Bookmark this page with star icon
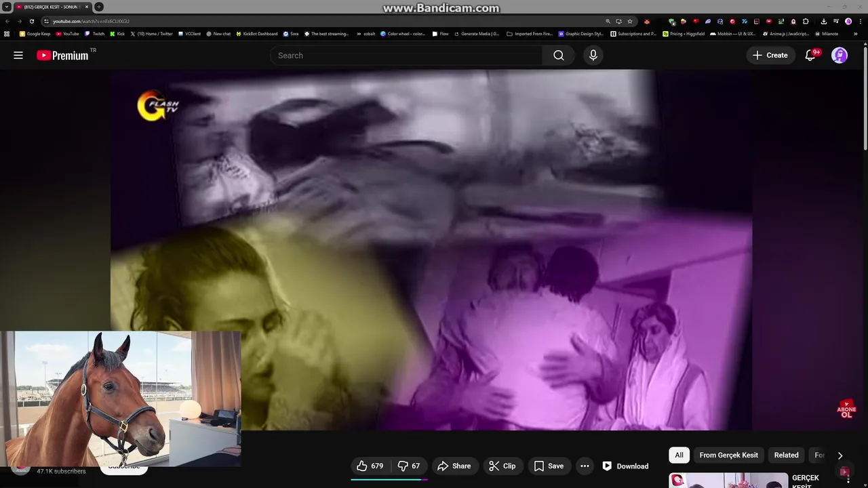 (x=630, y=21)
